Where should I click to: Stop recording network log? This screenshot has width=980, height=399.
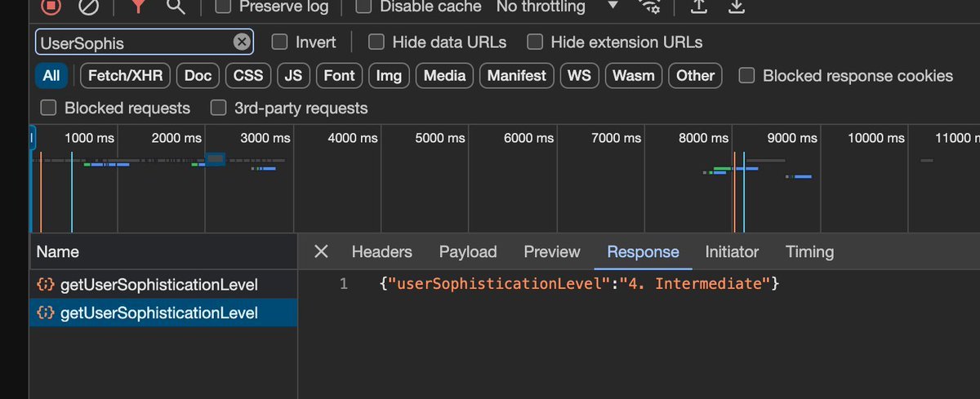click(x=51, y=7)
